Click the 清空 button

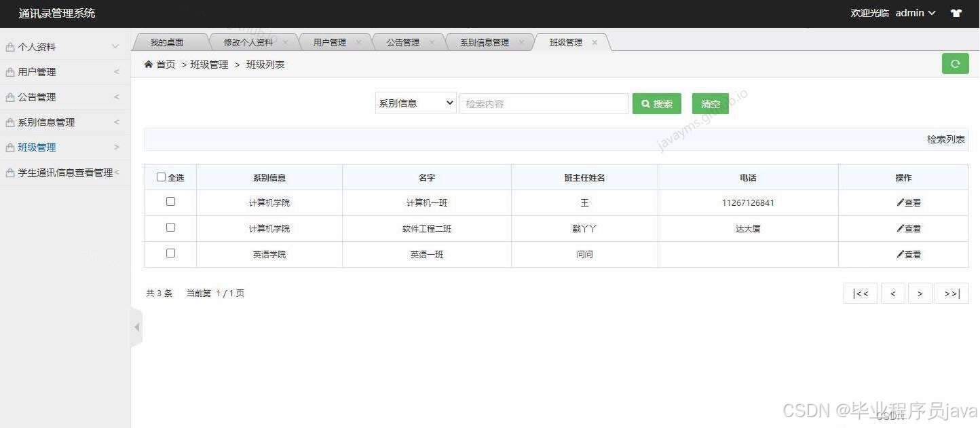(x=711, y=104)
